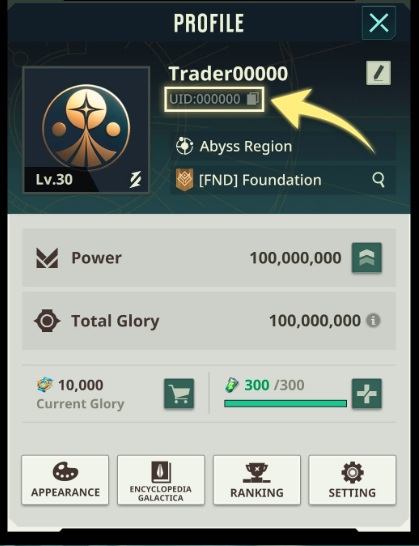Click the Current Glory currency icon
This screenshot has height=546, width=419.
(45, 385)
